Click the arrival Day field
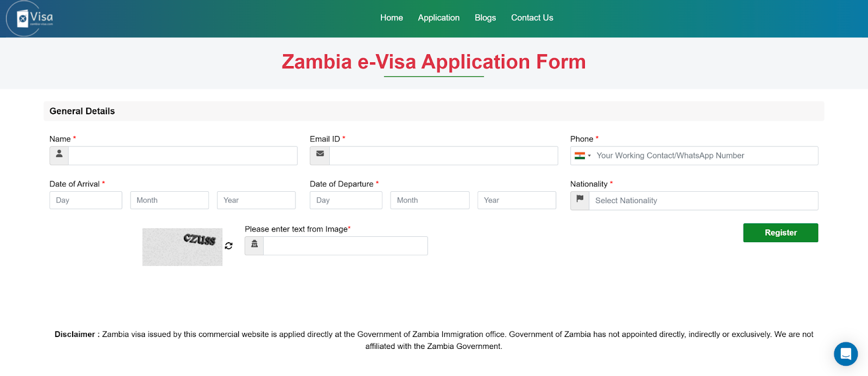Viewport: 868px width, 376px height. 86,200
